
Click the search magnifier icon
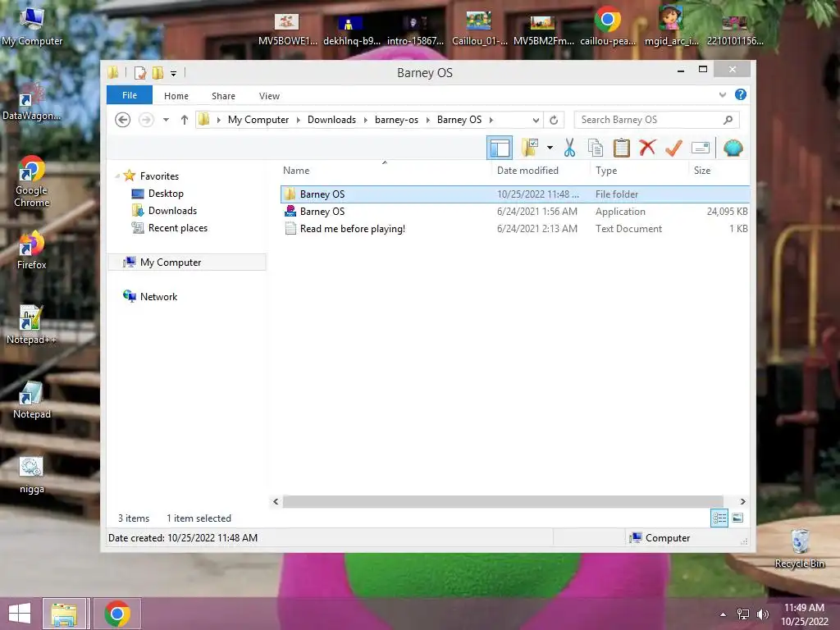point(728,120)
